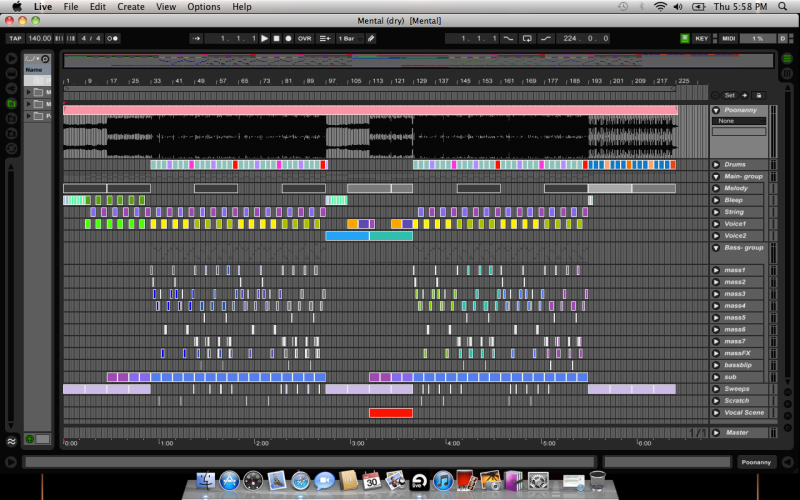Viewport: 800px width, 500px height.
Task: Toggle the MIDI map mode switch
Action: coord(728,38)
